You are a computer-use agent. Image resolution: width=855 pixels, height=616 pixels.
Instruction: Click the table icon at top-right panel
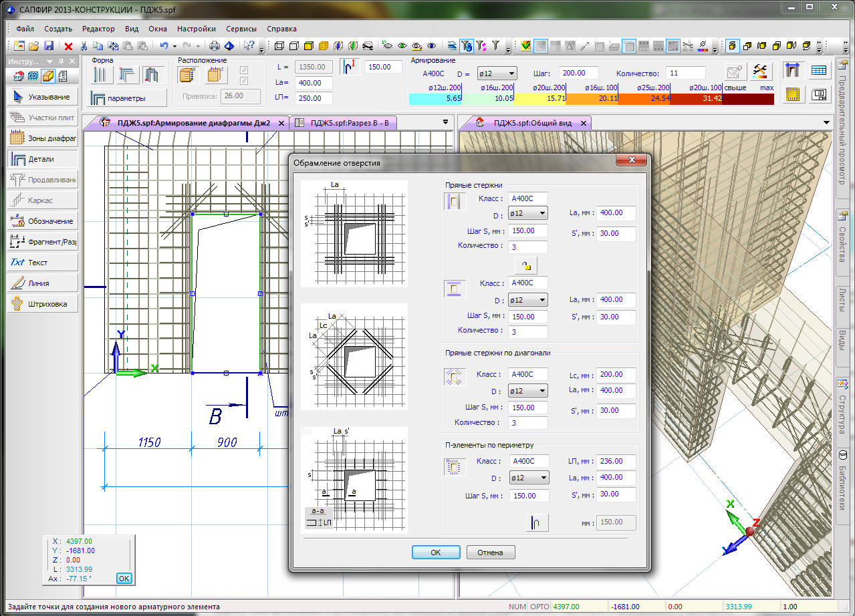pos(818,71)
